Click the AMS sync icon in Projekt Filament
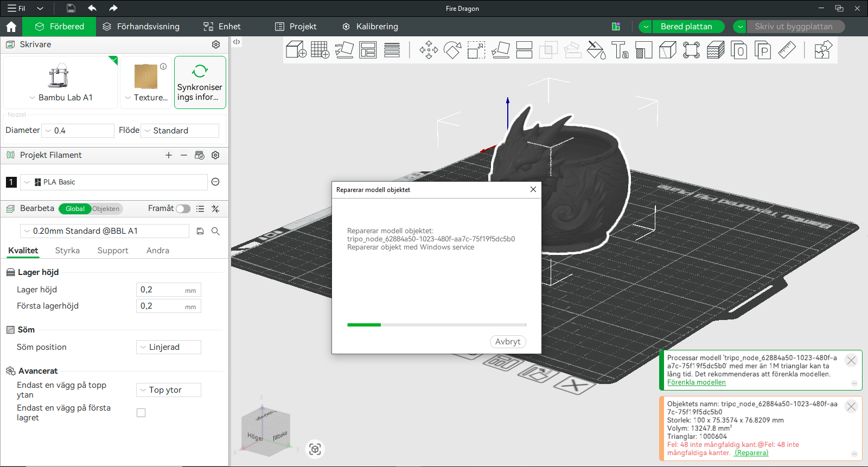The height and width of the screenshot is (467, 868). click(x=200, y=155)
